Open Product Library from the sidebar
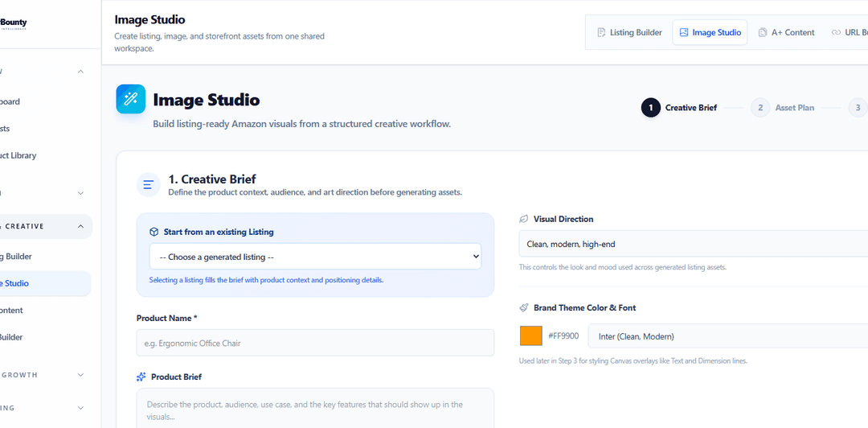This screenshot has height=428, width=868. [x=18, y=155]
